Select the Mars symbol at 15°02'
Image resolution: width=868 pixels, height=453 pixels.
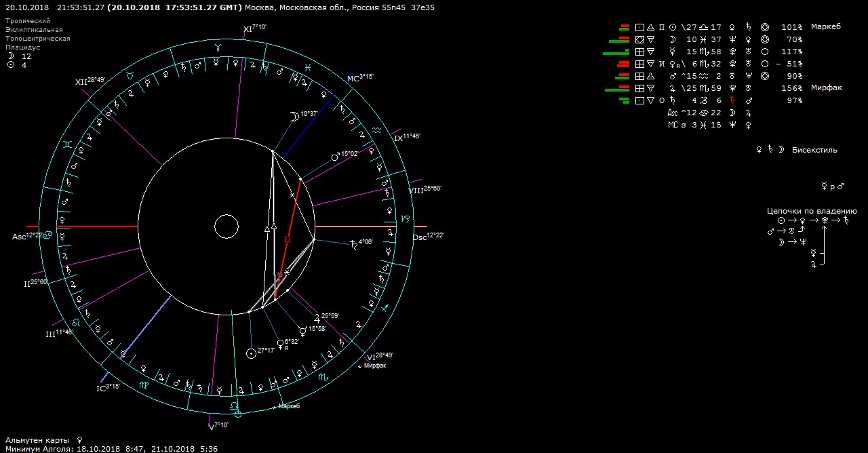[x=334, y=157]
